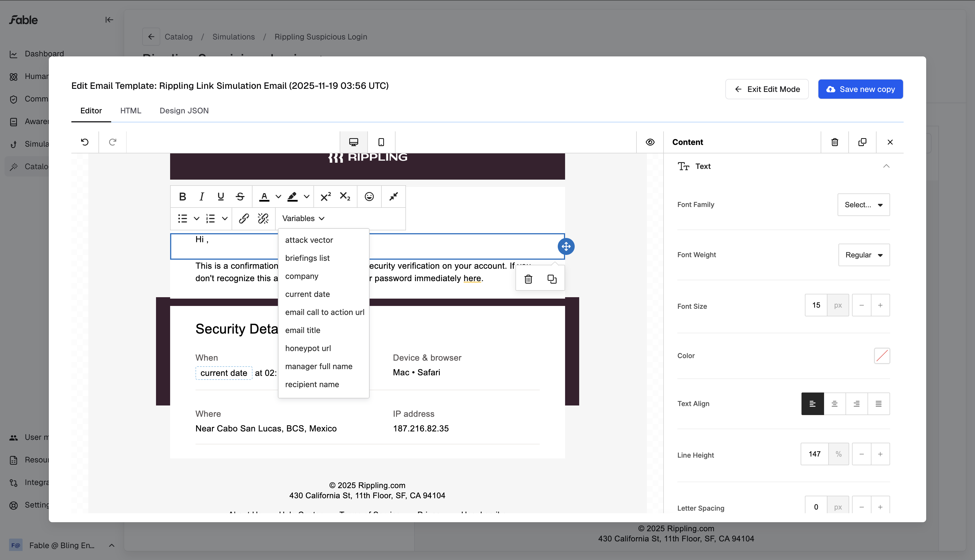Set text alignment to left

coord(812,404)
